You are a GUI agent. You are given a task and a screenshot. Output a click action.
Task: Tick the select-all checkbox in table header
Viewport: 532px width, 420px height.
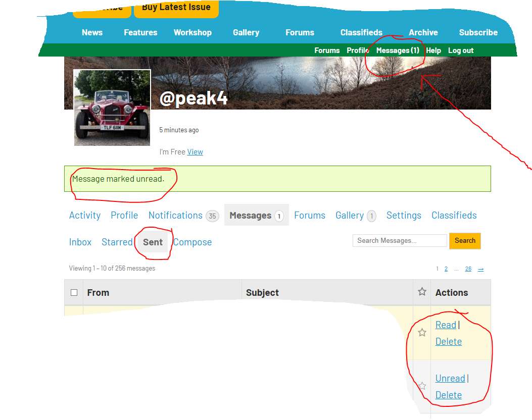coord(74,293)
